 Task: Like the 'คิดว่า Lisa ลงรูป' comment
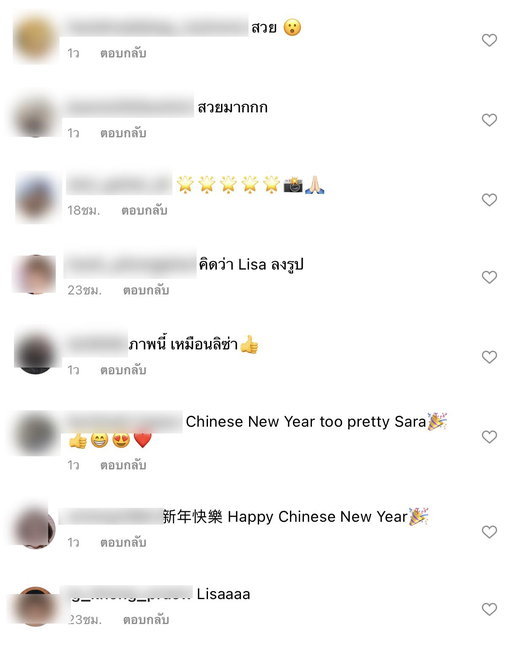click(x=489, y=277)
